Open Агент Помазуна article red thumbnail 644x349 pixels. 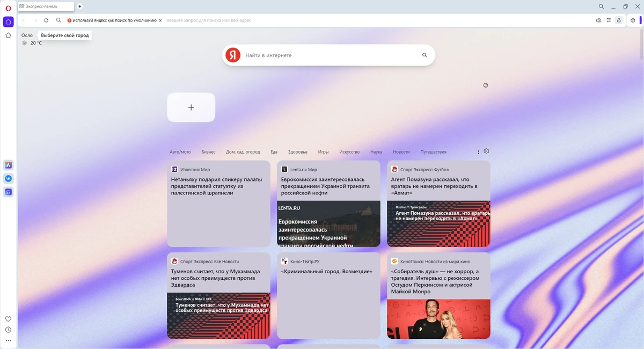point(438,223)
